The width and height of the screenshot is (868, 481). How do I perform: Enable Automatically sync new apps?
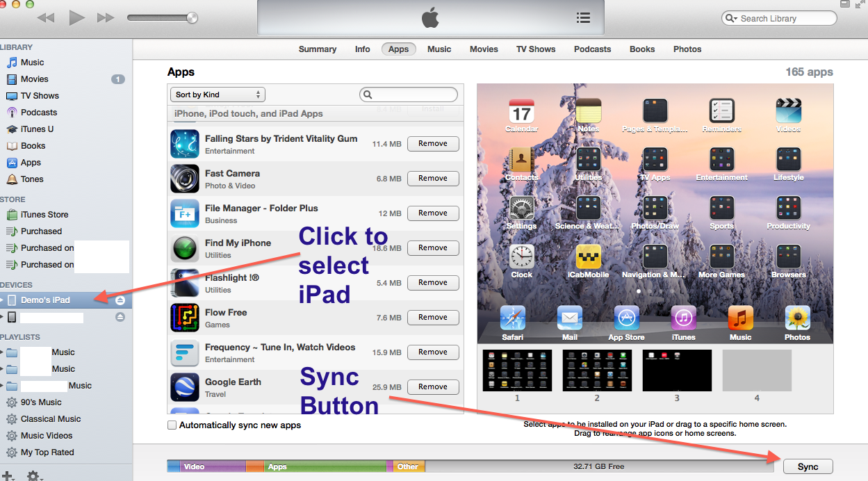[172, 425]
